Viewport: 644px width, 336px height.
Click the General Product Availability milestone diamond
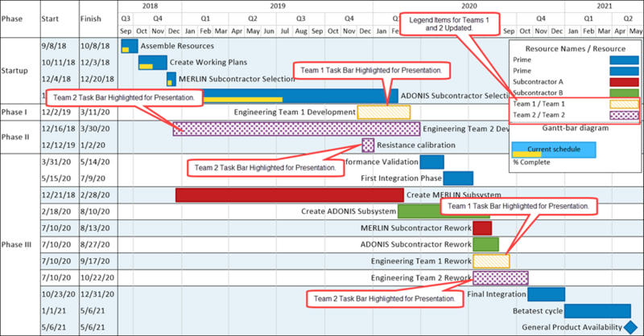[630, 327]
